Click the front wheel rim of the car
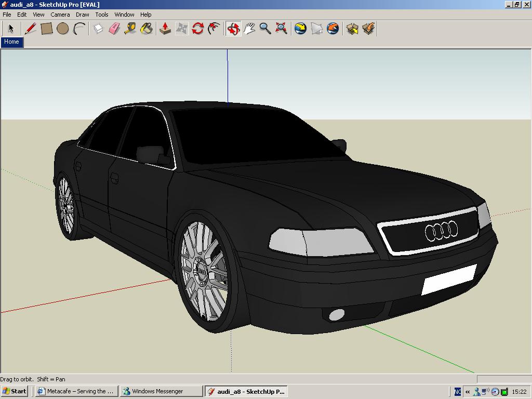The width and height of the screenshot is (532, 399). coord(204,271)
